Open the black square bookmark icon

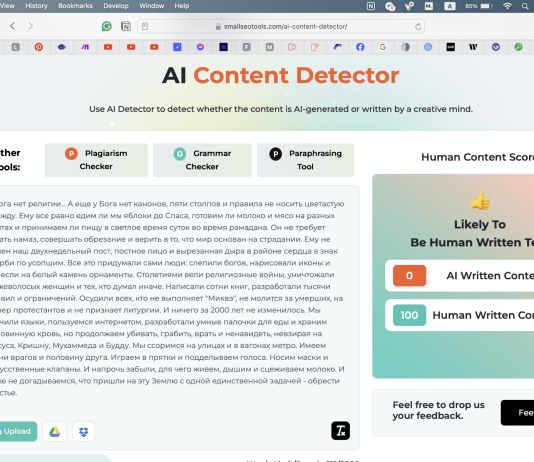pos(451,47)
